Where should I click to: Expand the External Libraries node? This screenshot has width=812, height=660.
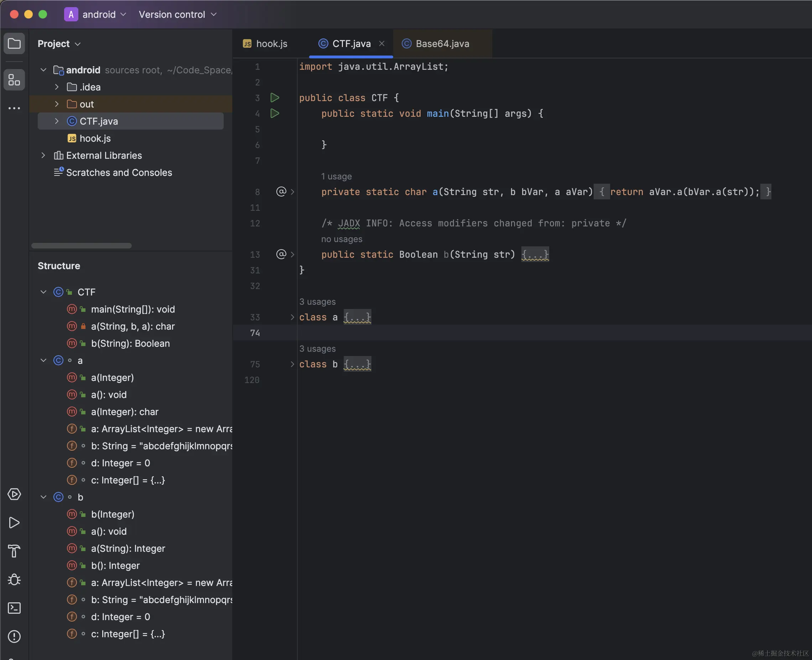pyautogui.click(x=43, y=155)
